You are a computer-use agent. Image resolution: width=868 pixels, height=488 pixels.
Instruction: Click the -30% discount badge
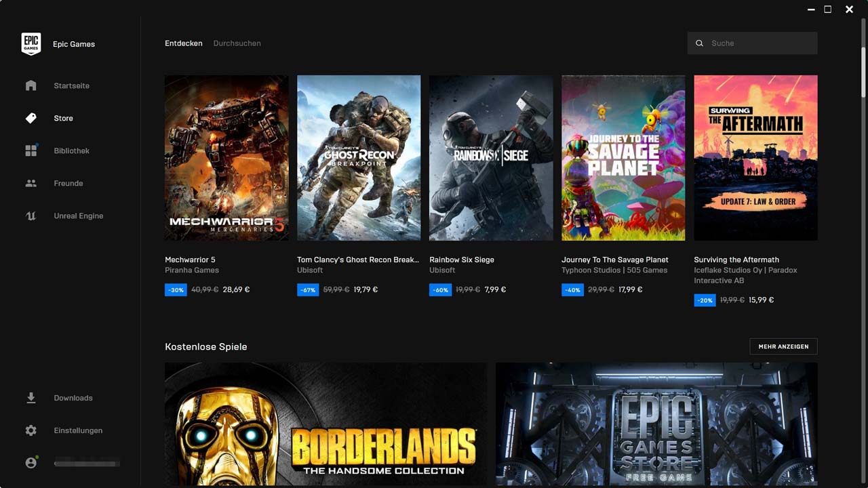(x=176, y=290)
